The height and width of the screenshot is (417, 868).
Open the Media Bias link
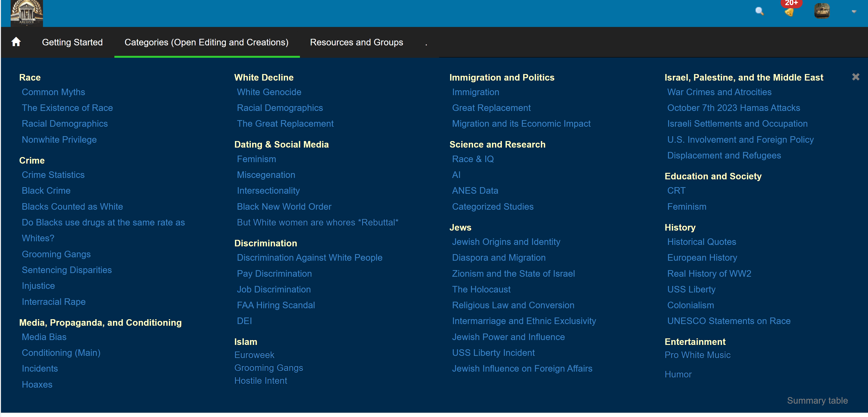(44, 337)
